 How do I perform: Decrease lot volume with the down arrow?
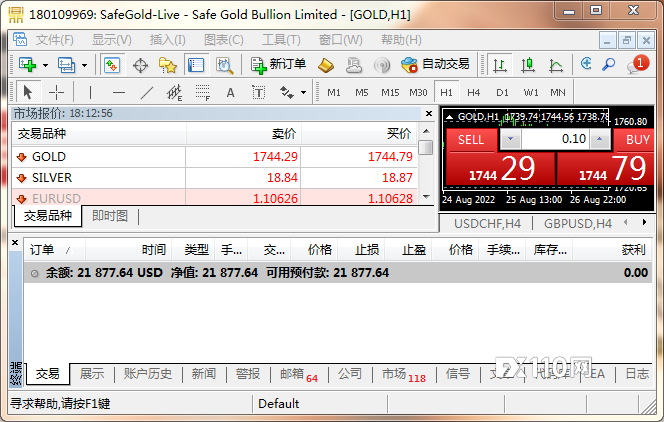pyautogui.click(x=510, y=139)
